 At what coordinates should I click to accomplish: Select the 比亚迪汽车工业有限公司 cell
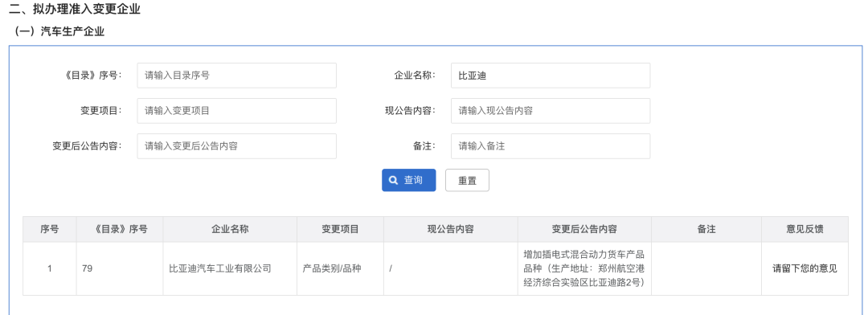[x=230, y=269]
